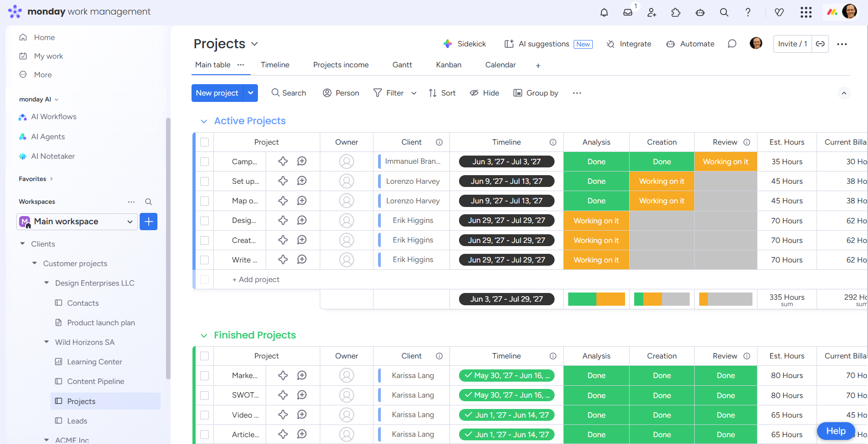Tick the checkbox for SWOT... project row
The height and width of the screenshot is (444, 868).
coord(205,395)
